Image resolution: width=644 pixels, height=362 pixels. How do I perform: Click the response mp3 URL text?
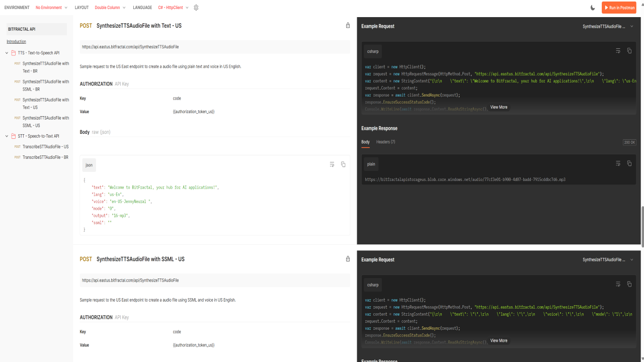pos(465,179)
